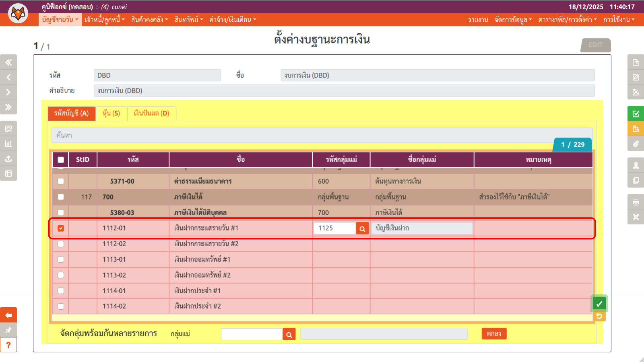Viewport: 644px width, 362px height.
Task: Switch to the หุ้น (S) tab
Action: [x=111, y=113]
